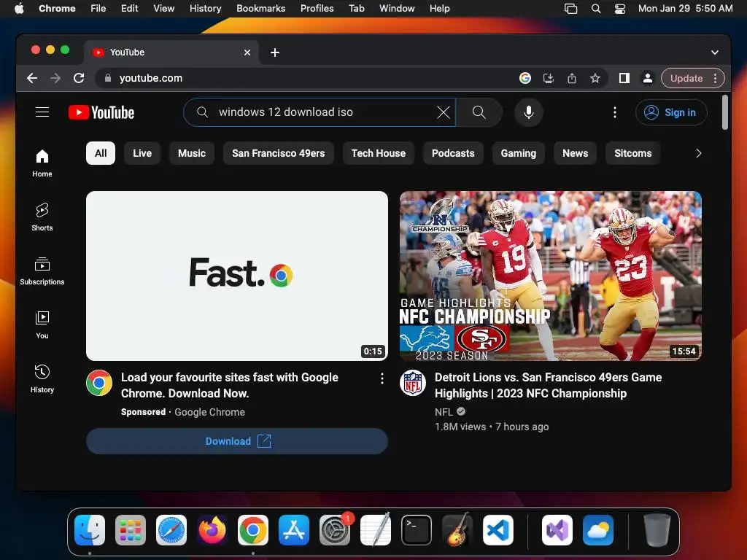Bookmark this page with star icon
Screen dimensions: 747x560
tap(595, 78)
